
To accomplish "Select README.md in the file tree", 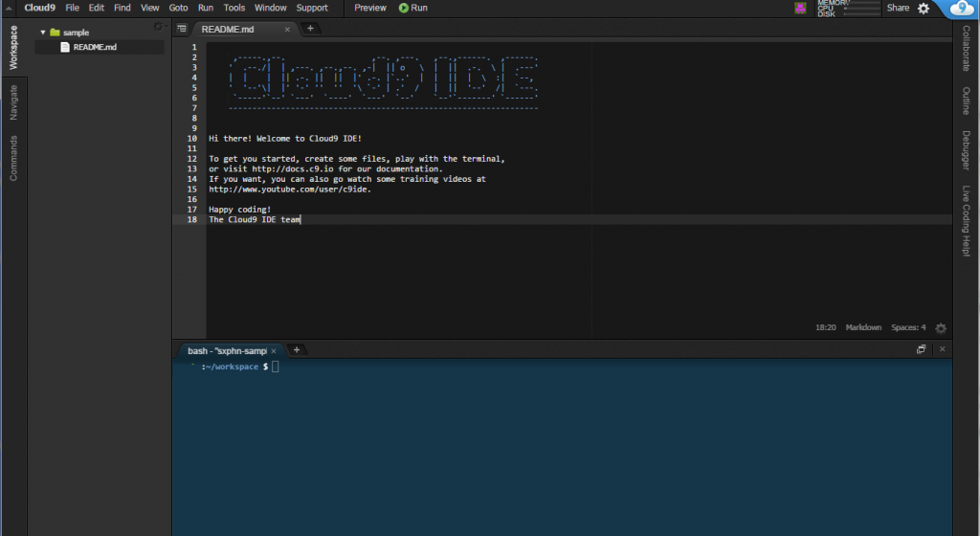I will (94, 47).
